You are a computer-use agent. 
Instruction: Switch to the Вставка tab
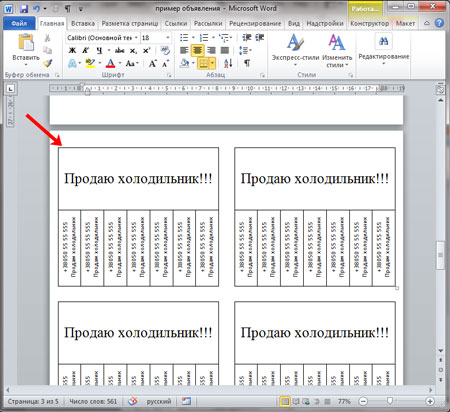point(83,23)
